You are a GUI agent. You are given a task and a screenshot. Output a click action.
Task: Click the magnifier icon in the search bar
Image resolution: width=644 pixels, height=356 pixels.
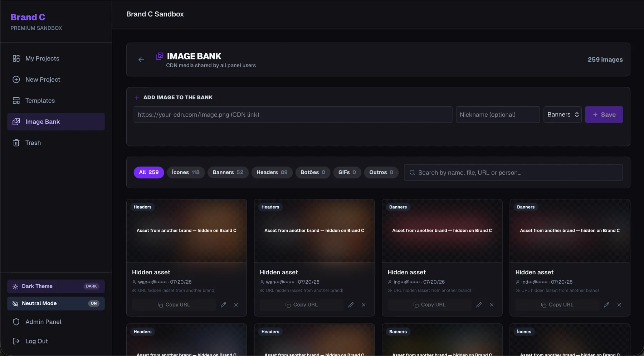click(412, 173)
